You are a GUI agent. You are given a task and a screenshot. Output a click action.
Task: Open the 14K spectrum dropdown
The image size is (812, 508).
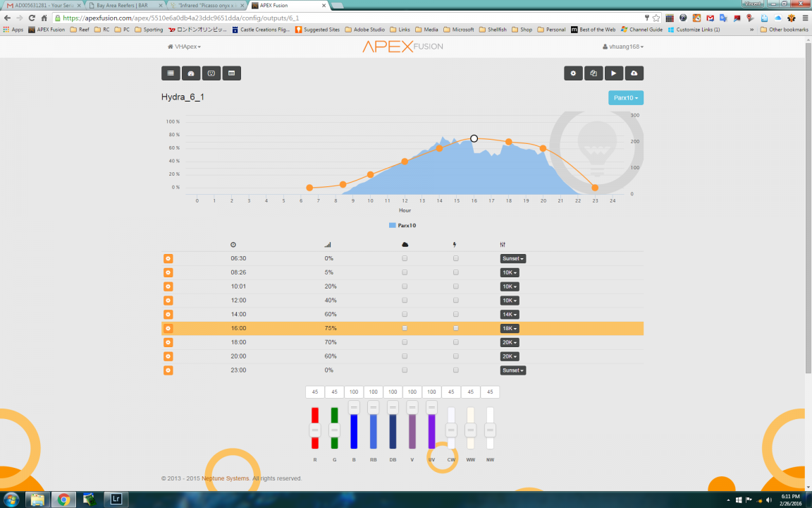510,315
